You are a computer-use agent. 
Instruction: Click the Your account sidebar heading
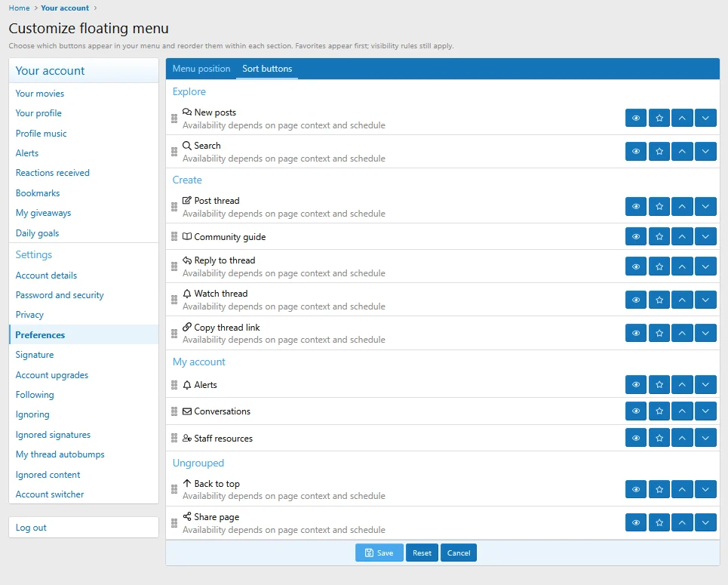(50, 71)
